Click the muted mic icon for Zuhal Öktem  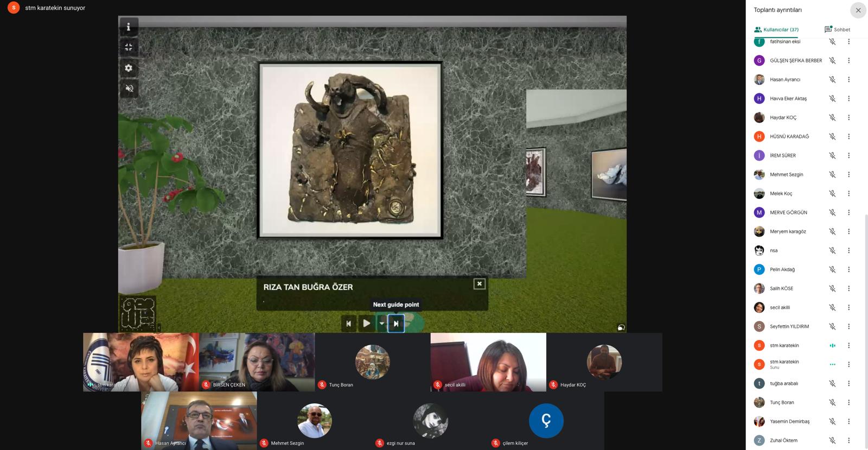point(832,441)
